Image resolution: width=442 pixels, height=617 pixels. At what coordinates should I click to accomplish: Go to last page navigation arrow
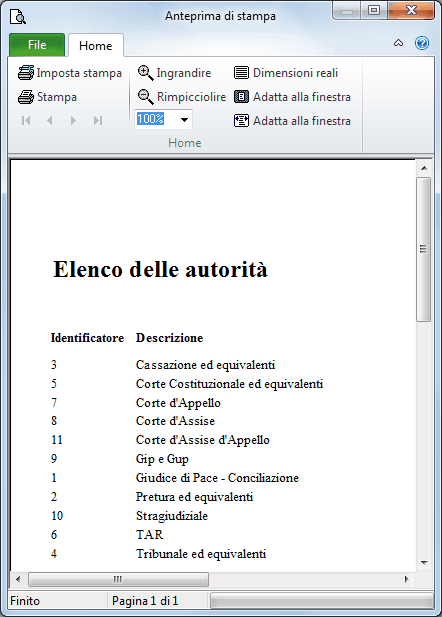pos(98,120)
